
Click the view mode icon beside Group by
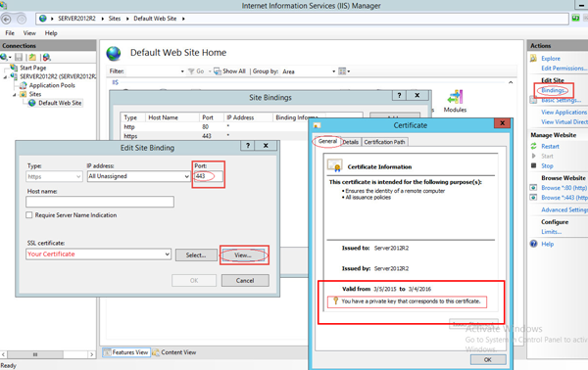(x=342, y=71)
